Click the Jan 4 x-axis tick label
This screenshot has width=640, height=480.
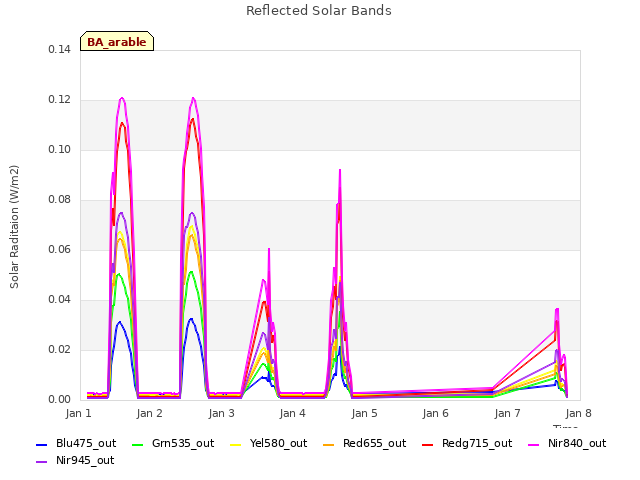[293, 413]
